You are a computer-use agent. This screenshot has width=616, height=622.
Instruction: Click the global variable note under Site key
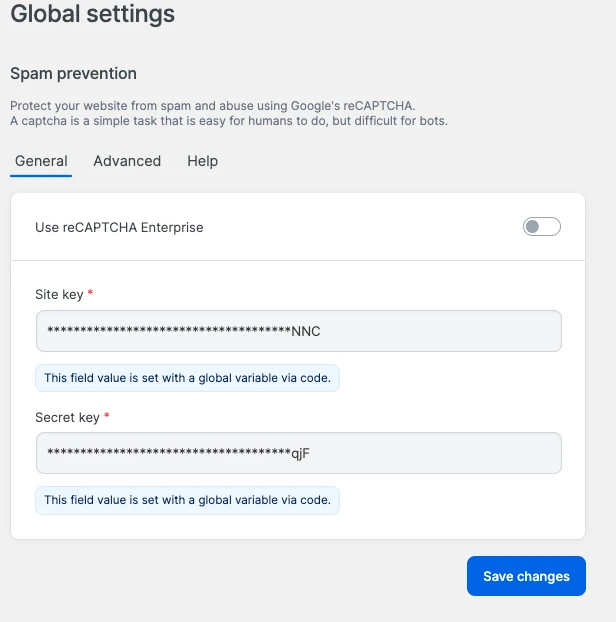click(187, 378)
